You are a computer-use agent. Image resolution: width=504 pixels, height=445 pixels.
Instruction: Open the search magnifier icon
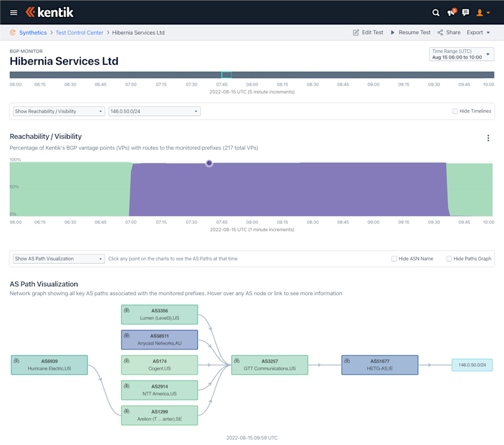435,13
